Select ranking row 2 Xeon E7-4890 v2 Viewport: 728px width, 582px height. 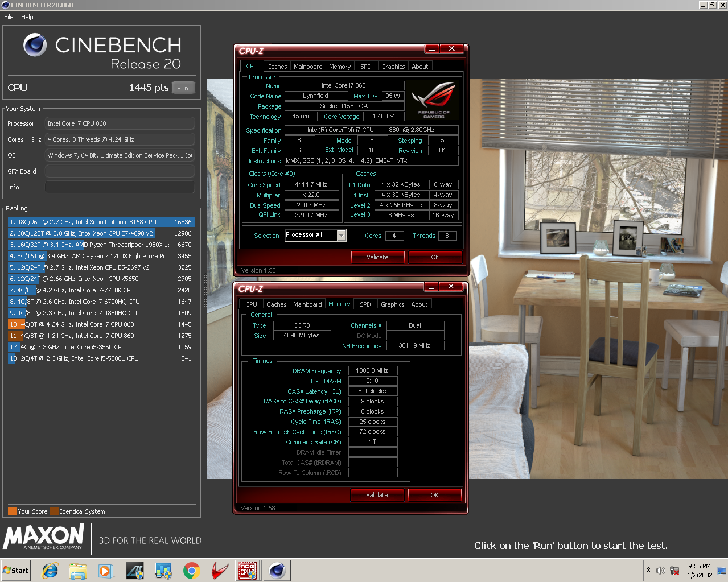point(101,233)
